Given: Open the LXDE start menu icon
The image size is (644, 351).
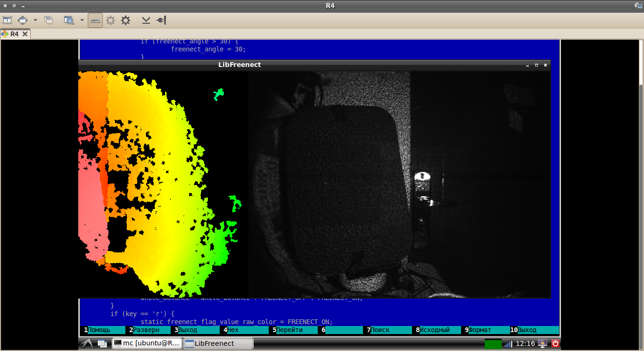Looking at the screenshot, I should click(x=86, y=343).
